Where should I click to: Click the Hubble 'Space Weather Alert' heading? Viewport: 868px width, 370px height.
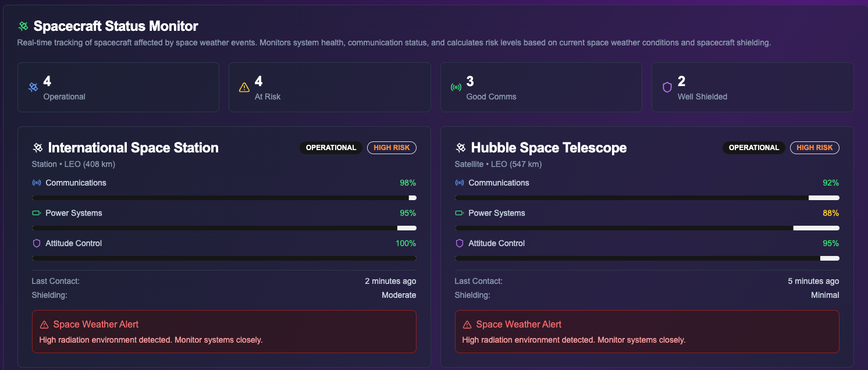(x=519, y=325)
